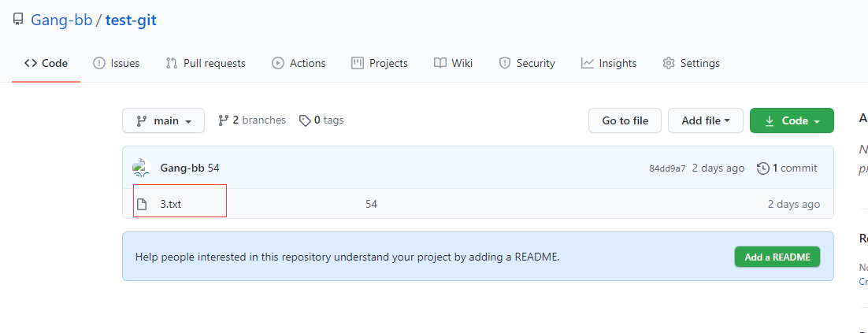This screenshot has height=333, width=868.
Task: Click the Gang-bb avatar in commit row
Action: pos(142,168)
